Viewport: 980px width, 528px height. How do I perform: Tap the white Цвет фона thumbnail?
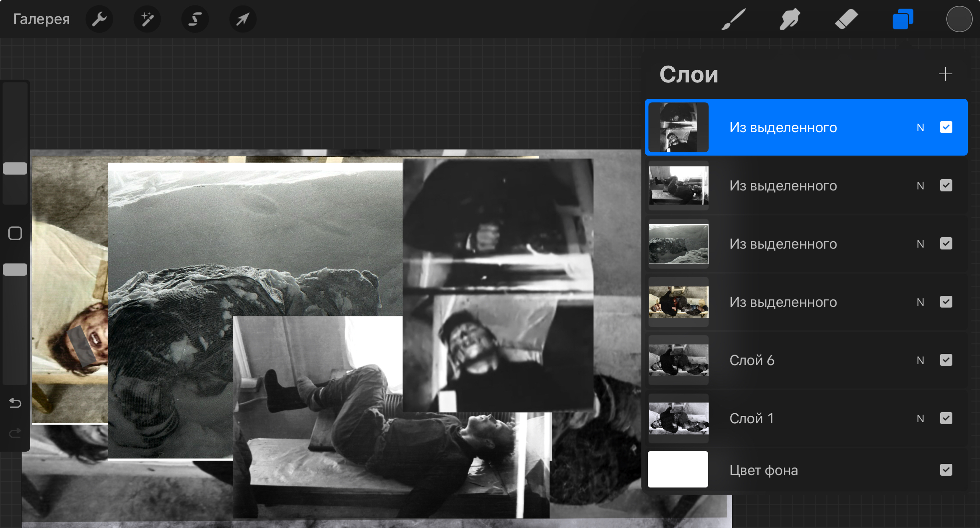[678, 469]
